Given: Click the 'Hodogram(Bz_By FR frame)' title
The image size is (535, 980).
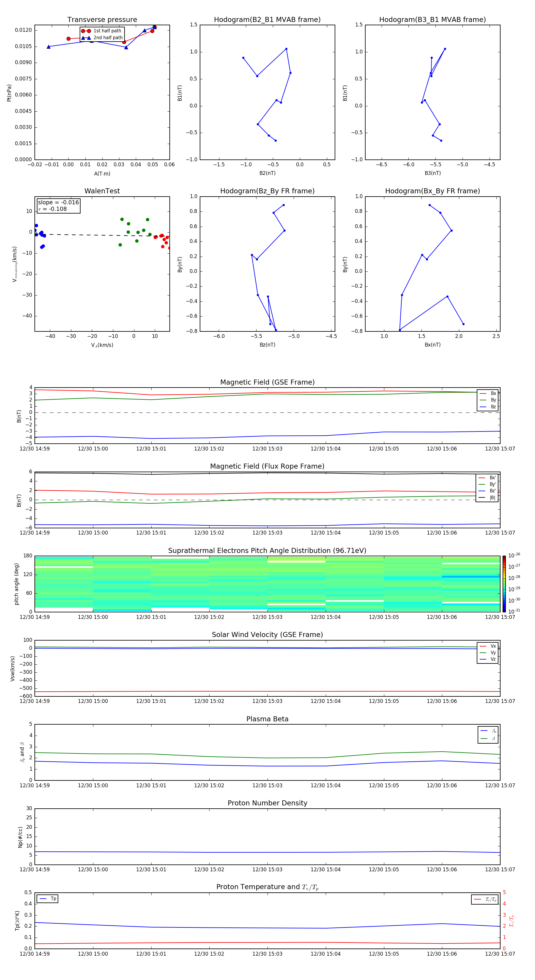Looking at the screenshot, I should click(x=267, y=191).
